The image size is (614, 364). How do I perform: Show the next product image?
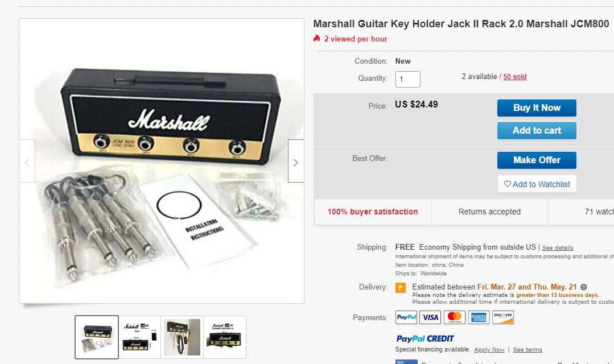[x=295, y=162]
